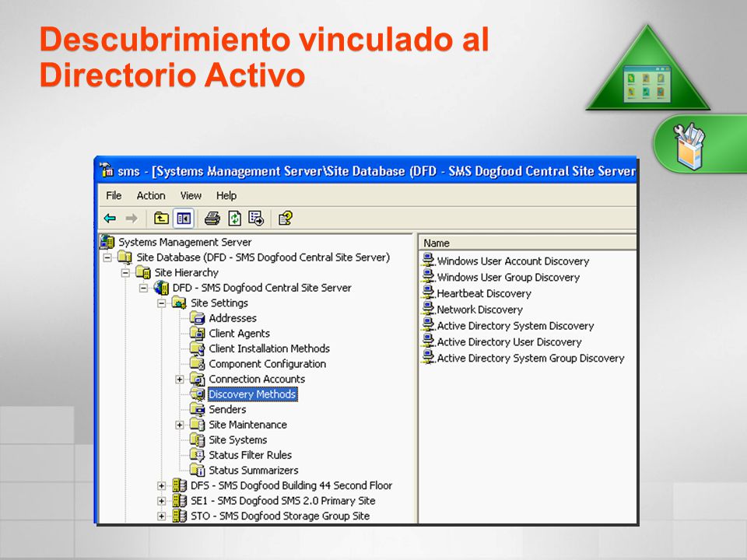Viewport: 747px width, 560px height.
Task: Click the Refresh toolbar icon
Action: pos(234,219)
